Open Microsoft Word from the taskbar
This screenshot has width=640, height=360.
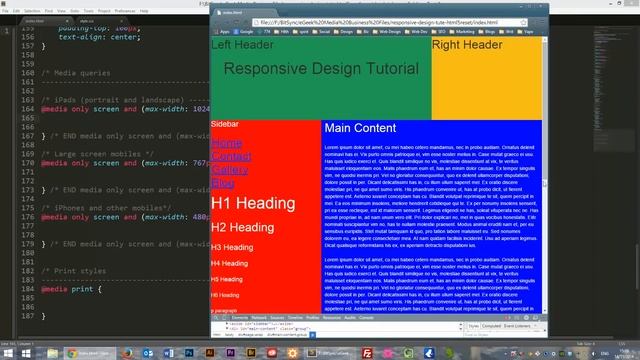(168, 353)
